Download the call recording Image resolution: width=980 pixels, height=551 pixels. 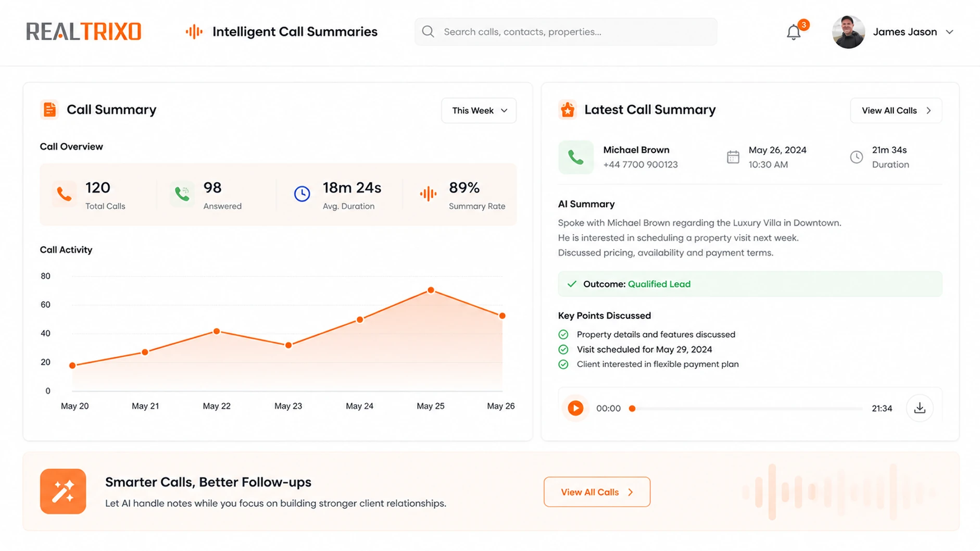[x=920, y=408]
